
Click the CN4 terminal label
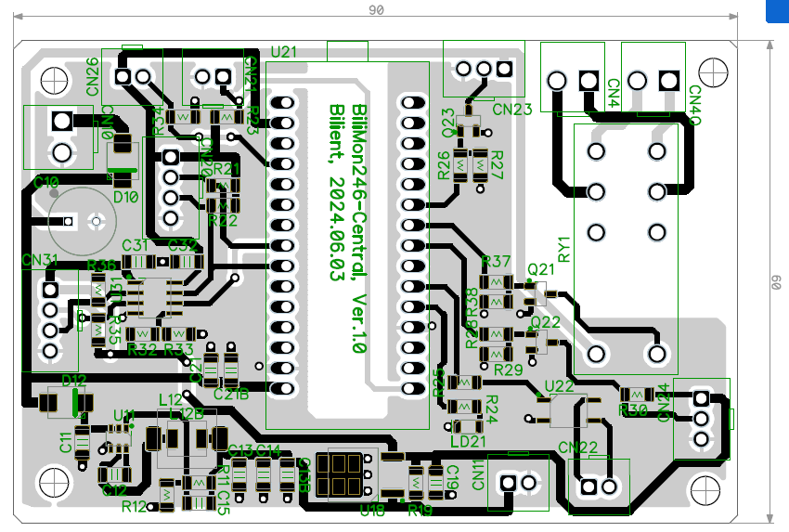click(613, 93)
